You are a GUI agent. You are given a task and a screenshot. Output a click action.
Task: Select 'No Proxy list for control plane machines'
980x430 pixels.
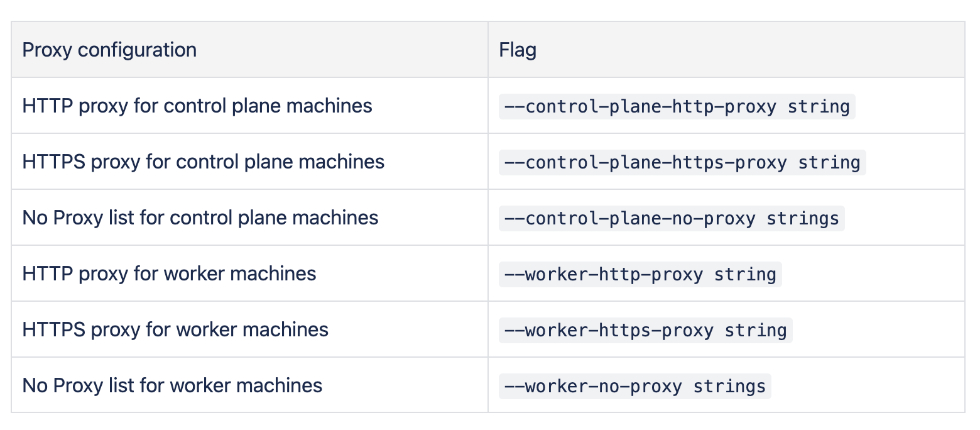click(200, 218)
